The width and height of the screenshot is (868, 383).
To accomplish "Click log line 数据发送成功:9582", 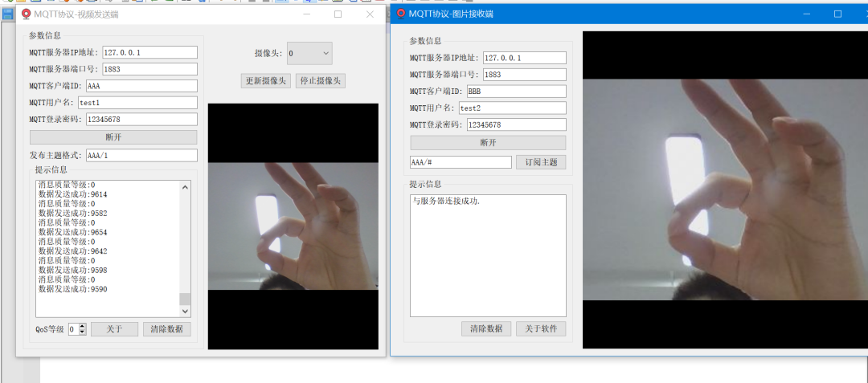I will click(72, 214).
